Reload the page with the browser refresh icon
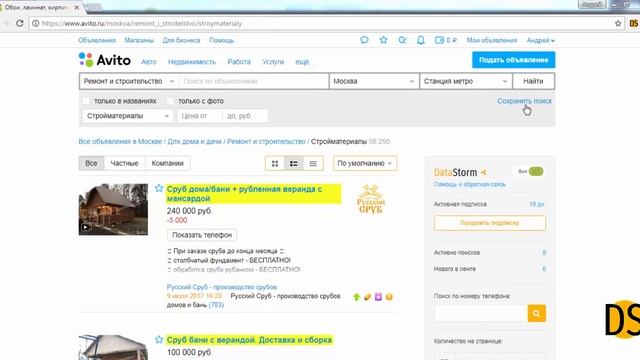The image size is (640, 360). pos(20,23)
